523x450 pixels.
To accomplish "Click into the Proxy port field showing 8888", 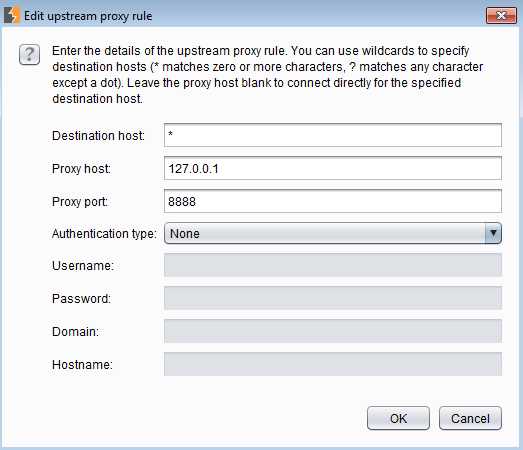I will pyautogui.click(x=333, y=201).
